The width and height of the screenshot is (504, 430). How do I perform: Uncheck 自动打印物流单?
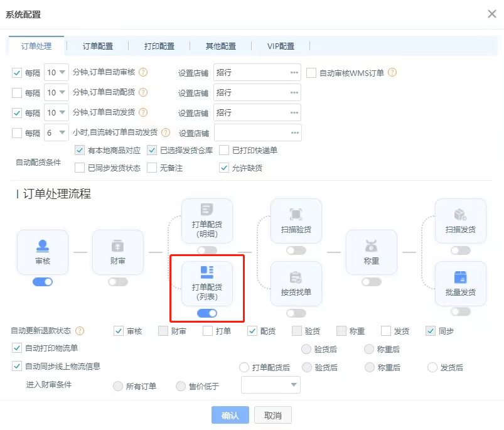pos(17,348)
